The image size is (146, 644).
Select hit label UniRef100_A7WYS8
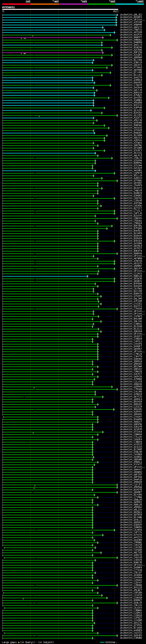131,261
